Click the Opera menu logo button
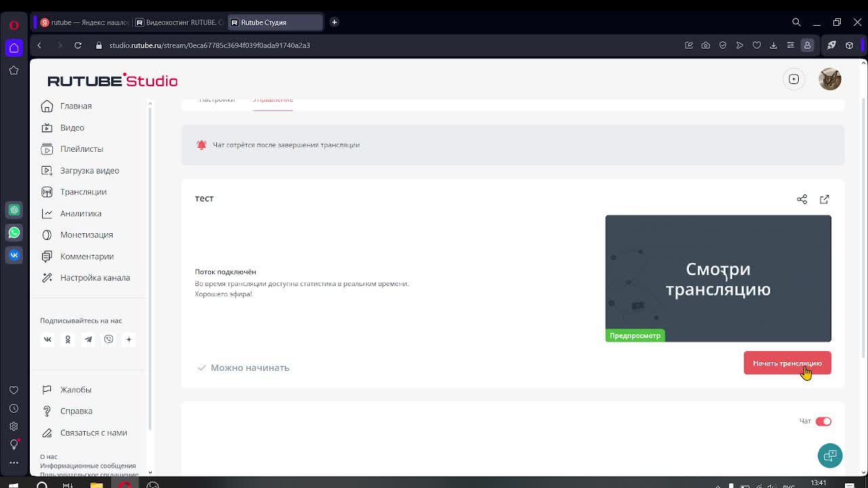Image resolution: width=868 pixels, height=488 pixels. click(x=14, y=25)
